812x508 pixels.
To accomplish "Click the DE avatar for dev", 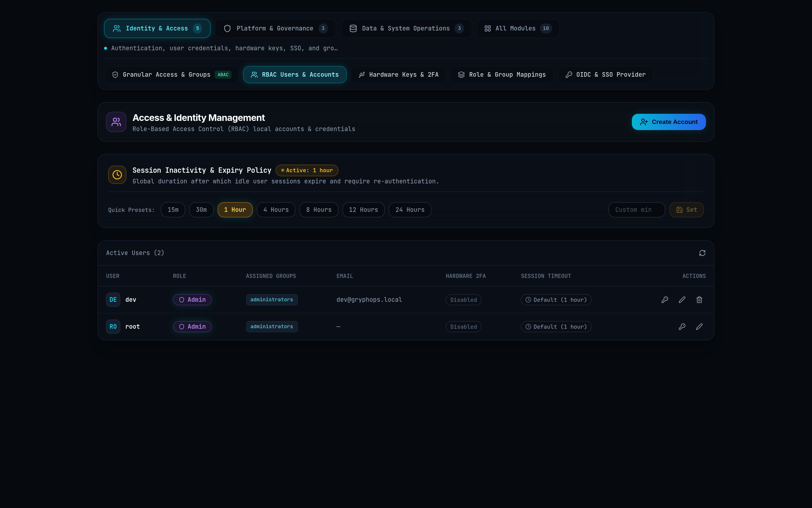I will (x=113, y=300).
